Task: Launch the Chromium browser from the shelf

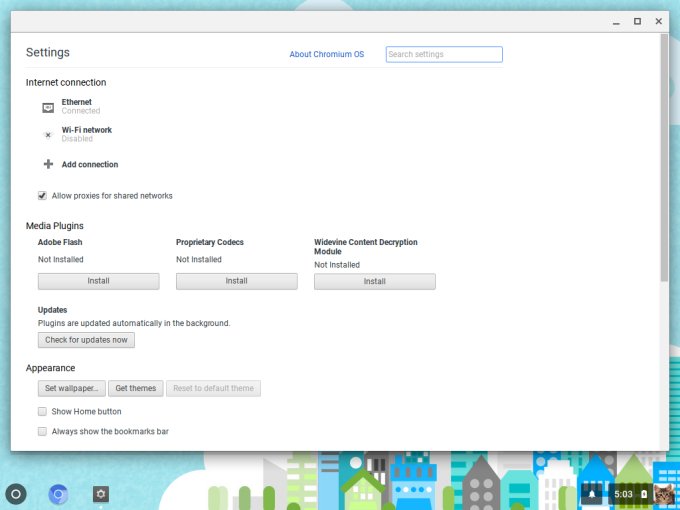Action: pos(58,494)
